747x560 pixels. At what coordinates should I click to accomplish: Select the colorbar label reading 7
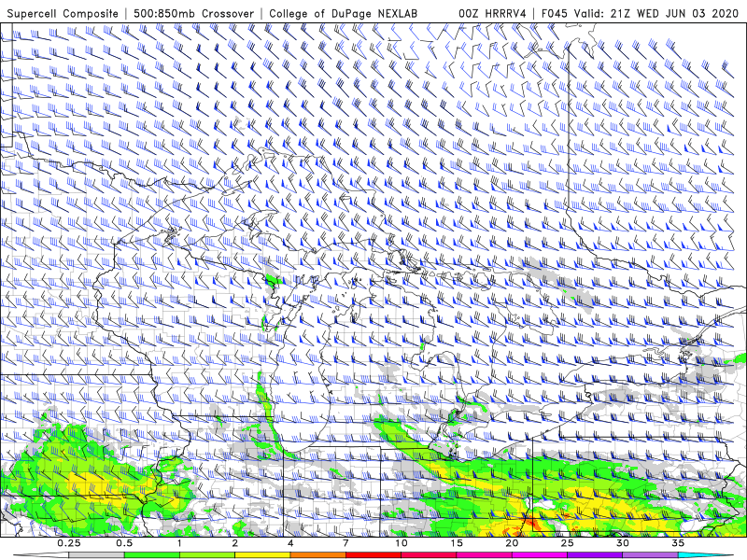[345, 543]
